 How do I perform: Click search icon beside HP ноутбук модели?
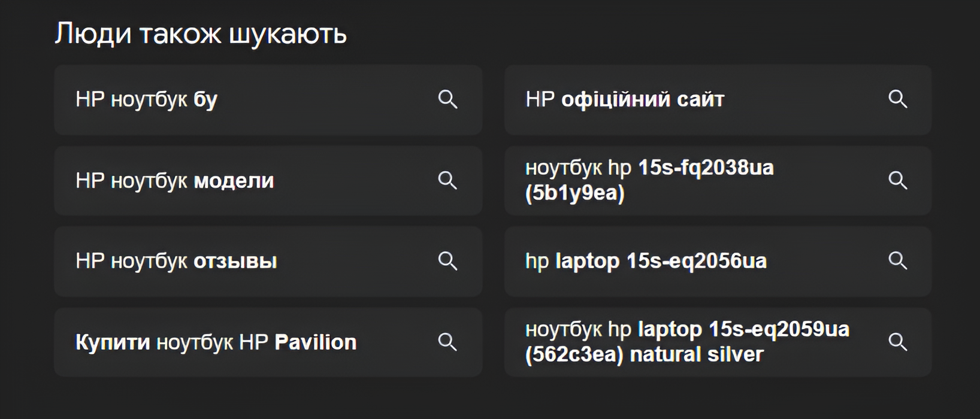[447, 180]
